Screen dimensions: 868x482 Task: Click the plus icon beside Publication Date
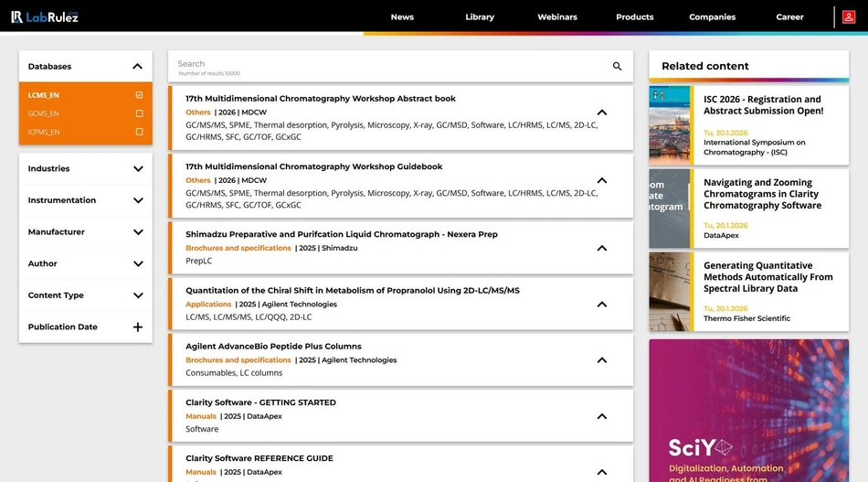pyautogui.click(x=138, y=327)
